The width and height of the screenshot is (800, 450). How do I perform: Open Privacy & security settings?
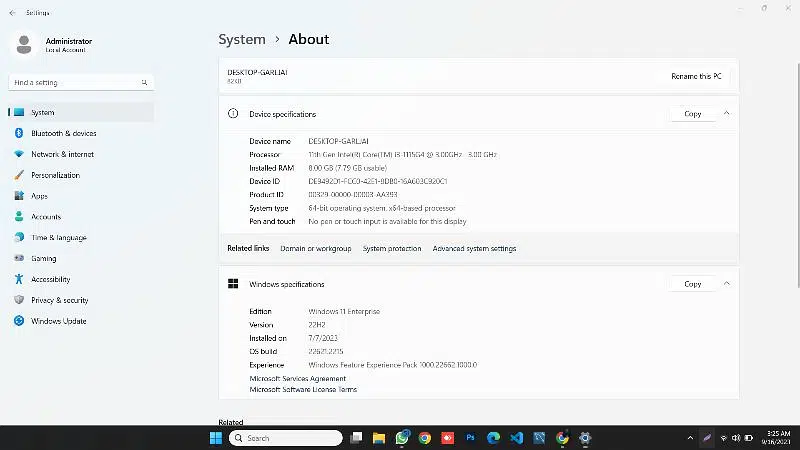pyautogui.click(x=59, y=300)
